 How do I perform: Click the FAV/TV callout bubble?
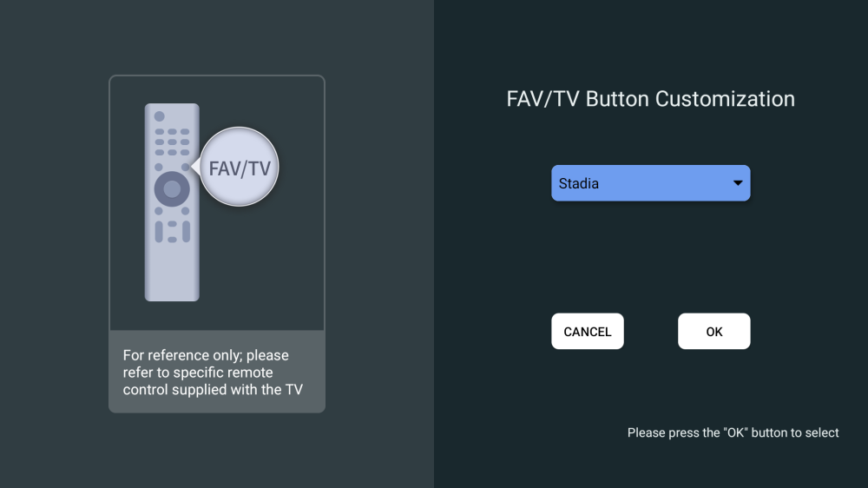pyautogui.click(x=240, y=168)
